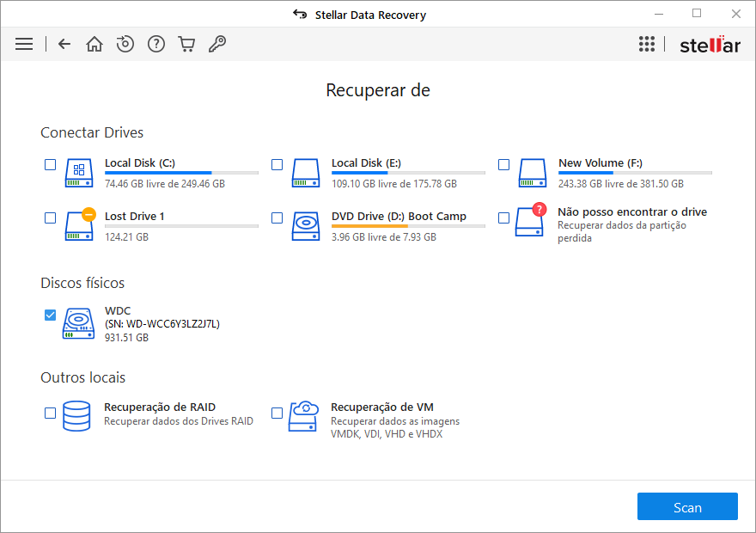Viewport: 756px width, 533px height.
Task: Open the apps grid icon
Action: click(x=647, y=44)
